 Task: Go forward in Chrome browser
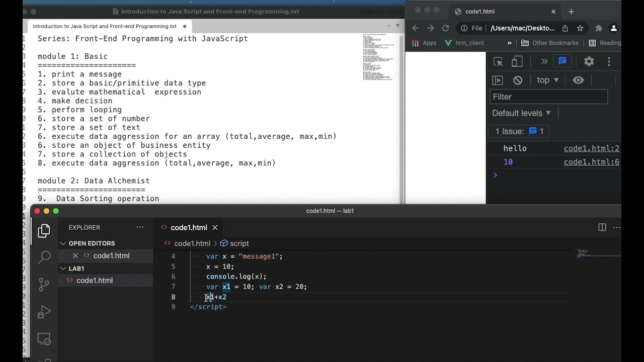(430, 28)
